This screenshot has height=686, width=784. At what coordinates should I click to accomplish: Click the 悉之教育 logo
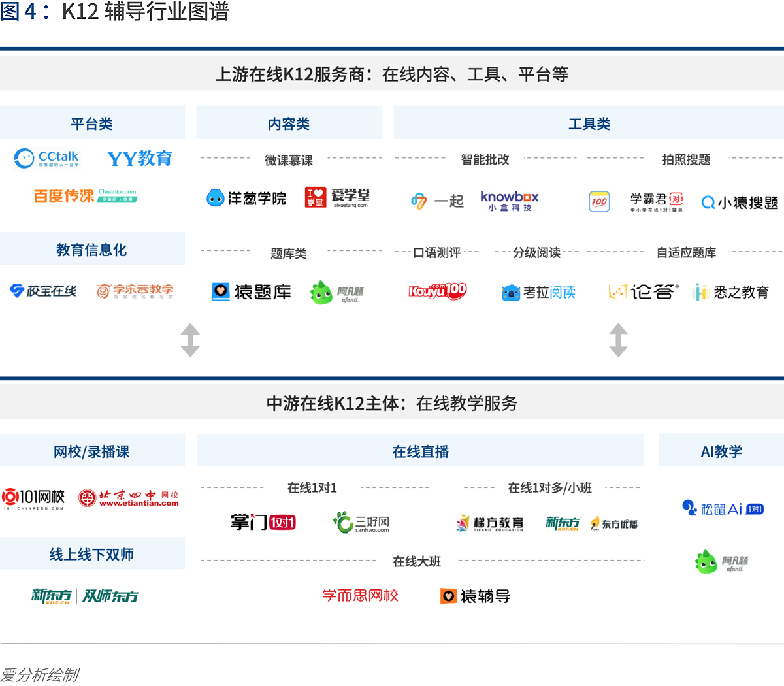coord(730,292)
